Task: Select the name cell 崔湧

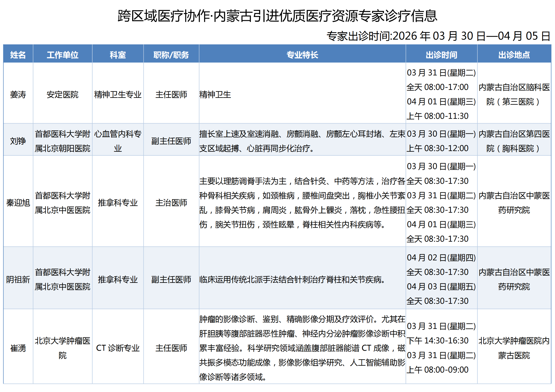Action: click(x=18, y=348)
